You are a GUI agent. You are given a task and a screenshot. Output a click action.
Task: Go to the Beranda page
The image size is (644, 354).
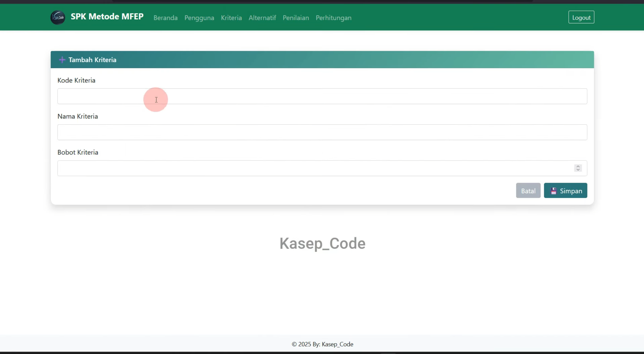pos(166,18)
